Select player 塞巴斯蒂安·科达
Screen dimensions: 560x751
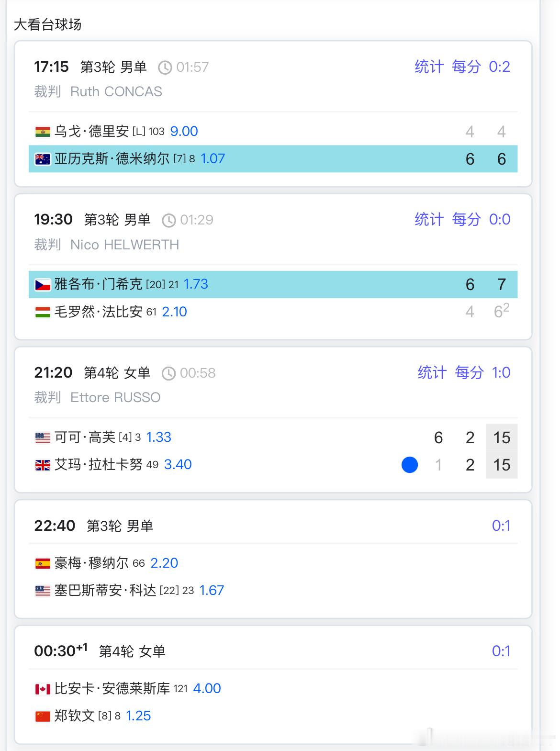click(x=105, y=590)
